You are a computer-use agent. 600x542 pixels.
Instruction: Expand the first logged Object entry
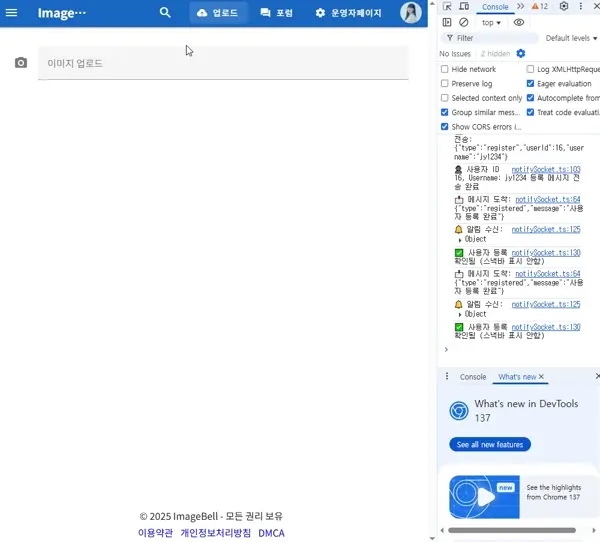[460, 240]
